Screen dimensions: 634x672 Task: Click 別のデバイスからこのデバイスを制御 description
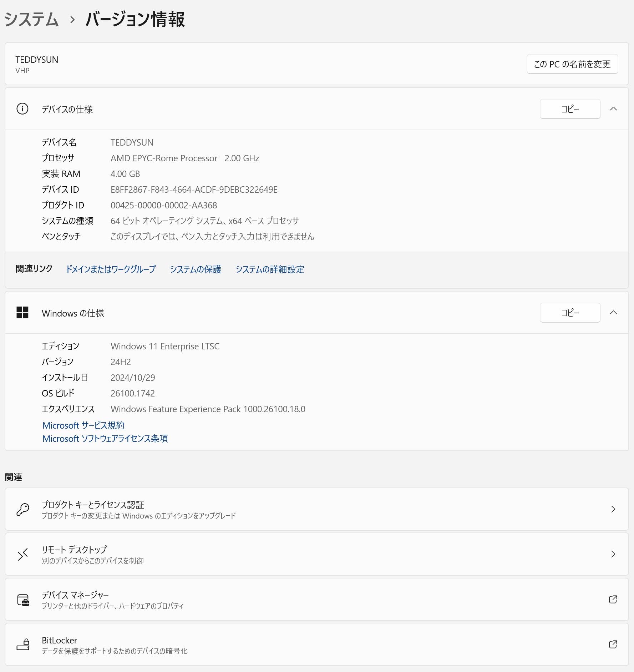[93, 561]
